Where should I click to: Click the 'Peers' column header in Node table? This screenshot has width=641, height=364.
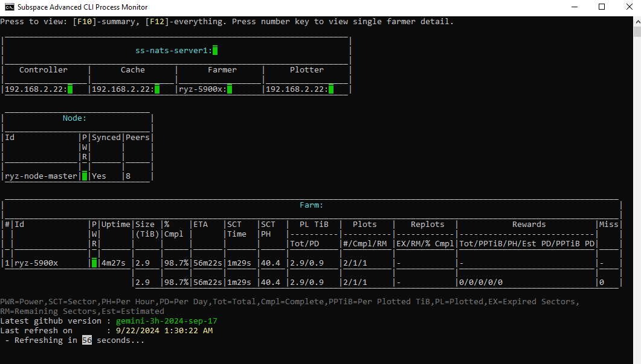[x=138, y=138]
